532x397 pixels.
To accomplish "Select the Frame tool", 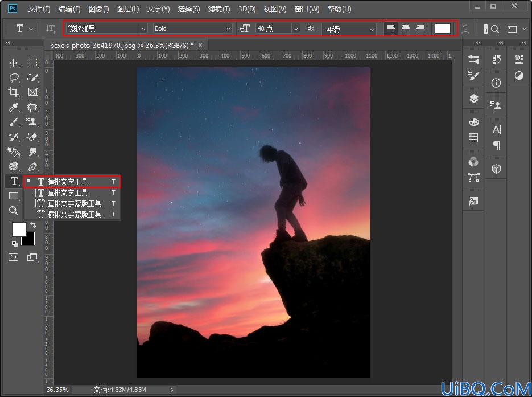I will (32, 92).
